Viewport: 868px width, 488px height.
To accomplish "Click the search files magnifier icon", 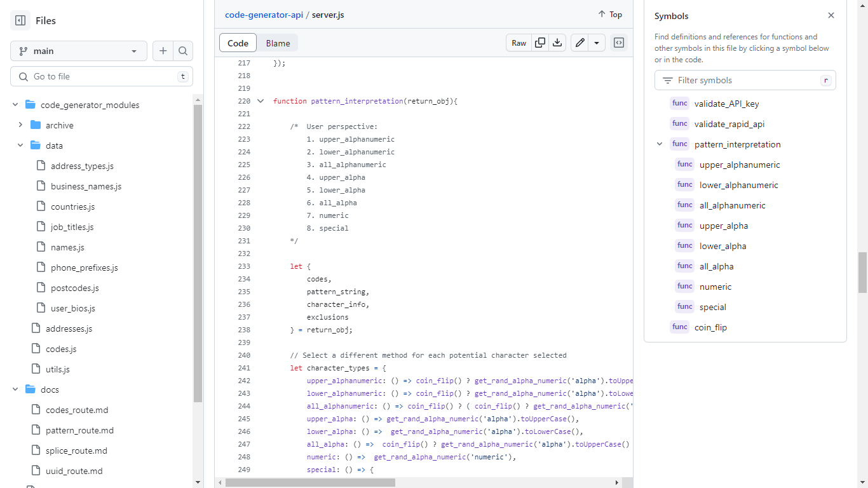I will 183,51.
